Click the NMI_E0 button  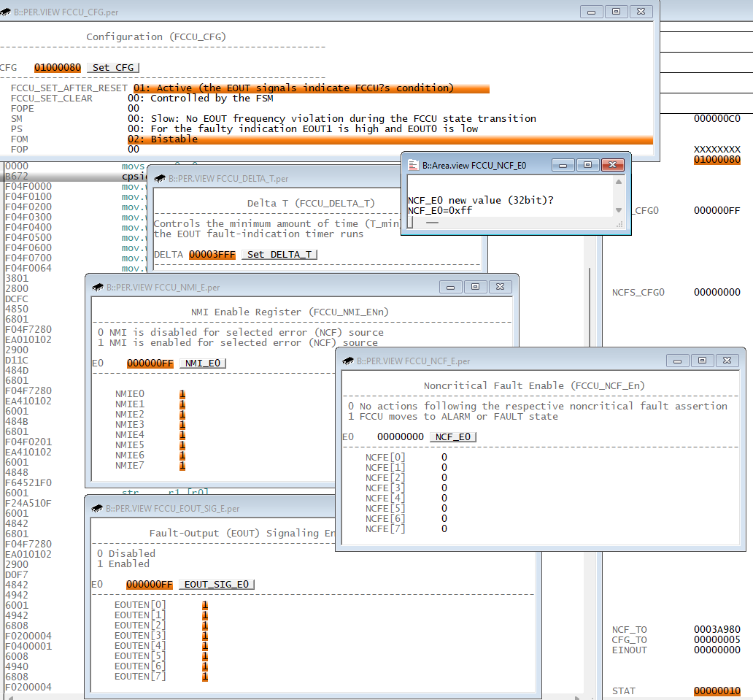[203, 364]
